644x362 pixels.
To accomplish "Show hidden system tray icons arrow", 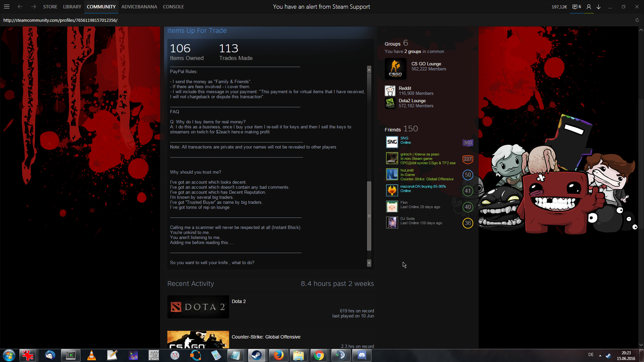I will [x=600, y=355].
